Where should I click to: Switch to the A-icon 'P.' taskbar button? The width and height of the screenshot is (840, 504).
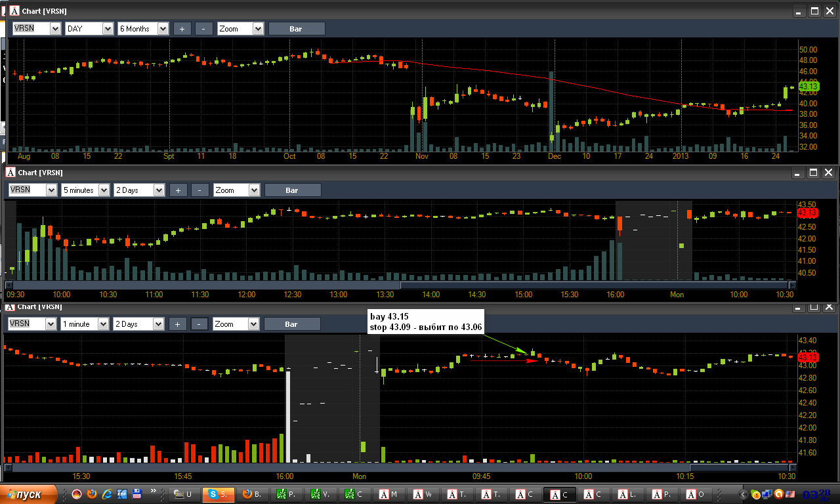pyautogui.click(x=661, y=494)
